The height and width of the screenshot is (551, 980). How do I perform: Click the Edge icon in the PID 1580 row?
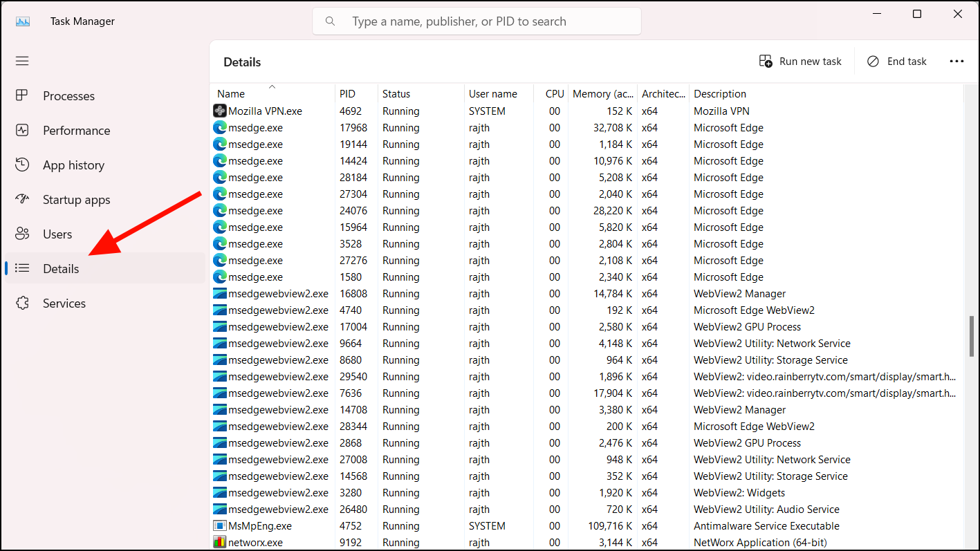pyautogui.click(x=220, y=277)
